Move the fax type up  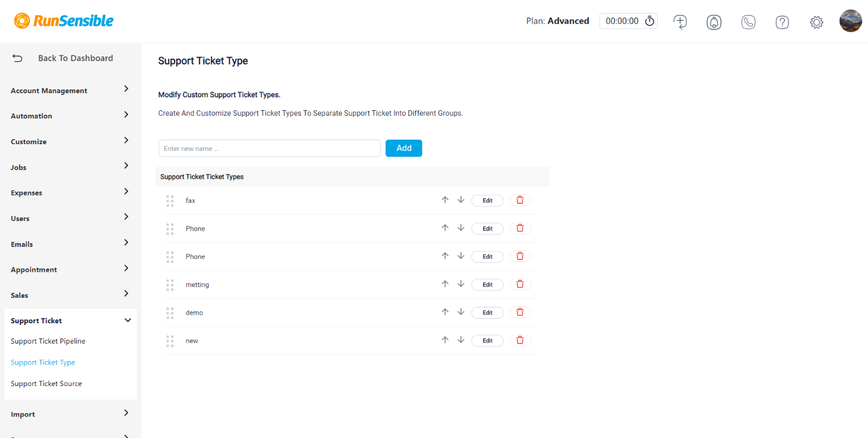coord(445,200)
